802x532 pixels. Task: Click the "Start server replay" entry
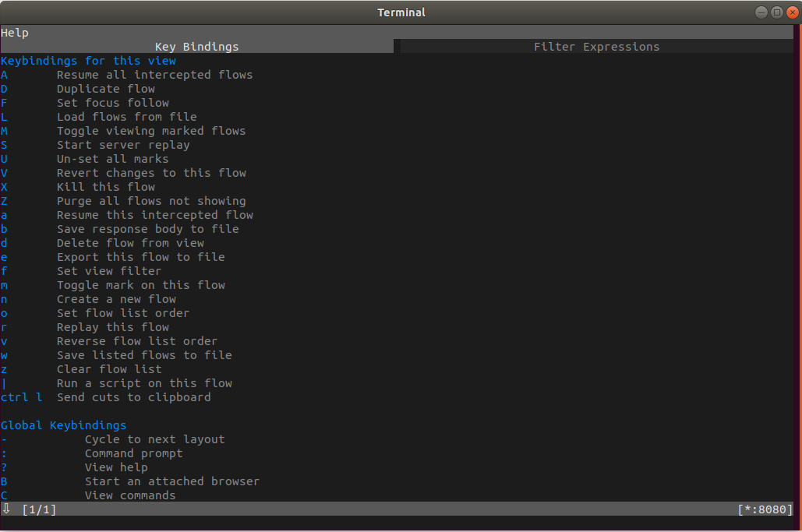pyautogui.click(x=123, y=144)
